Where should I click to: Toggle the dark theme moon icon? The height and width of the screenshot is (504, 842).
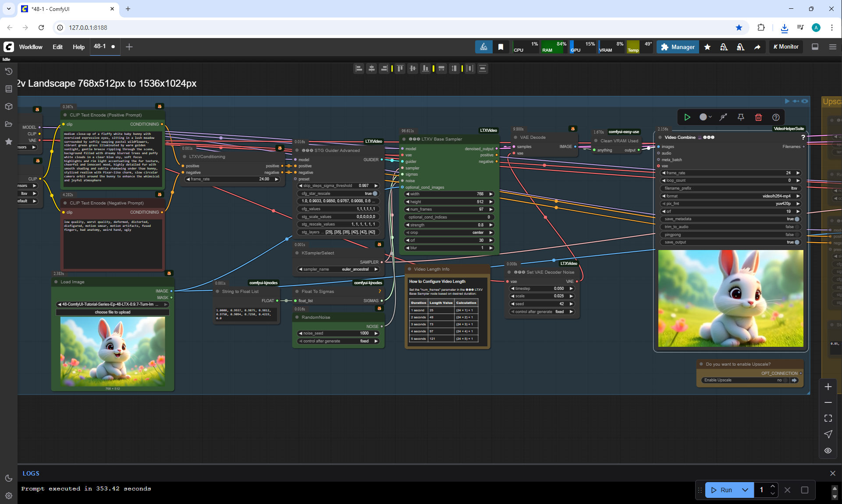point(8,478)
